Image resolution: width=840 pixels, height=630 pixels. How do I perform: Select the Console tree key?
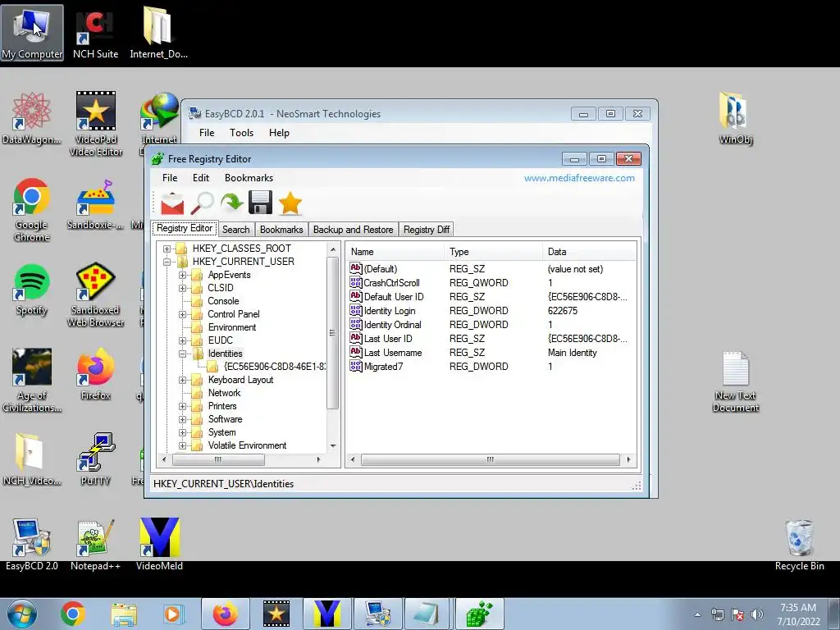click(x=223, y=301)
